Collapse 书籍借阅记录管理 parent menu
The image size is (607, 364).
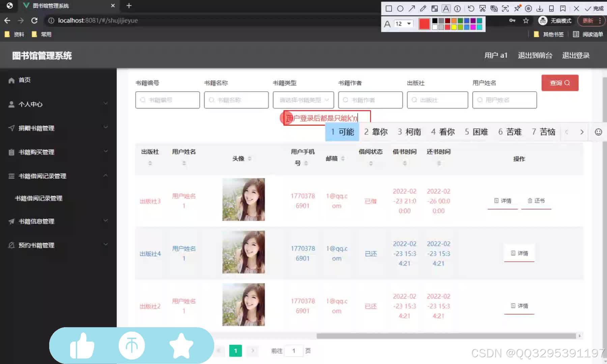(58, 176)
